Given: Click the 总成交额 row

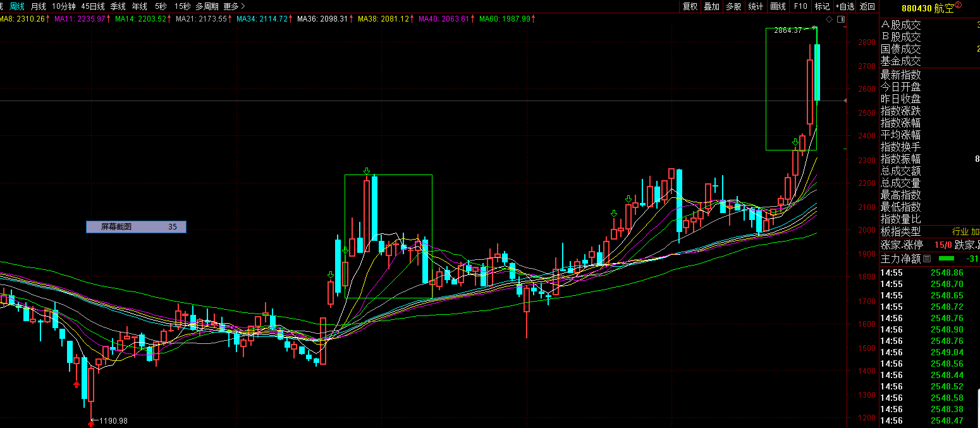Looking at the screenshot, I should tap(929, 171).
